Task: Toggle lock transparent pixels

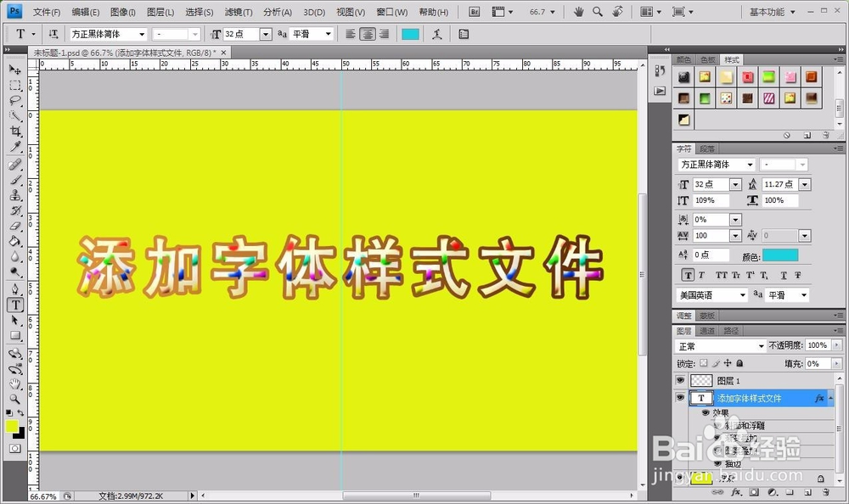Action: click(703, 363)
